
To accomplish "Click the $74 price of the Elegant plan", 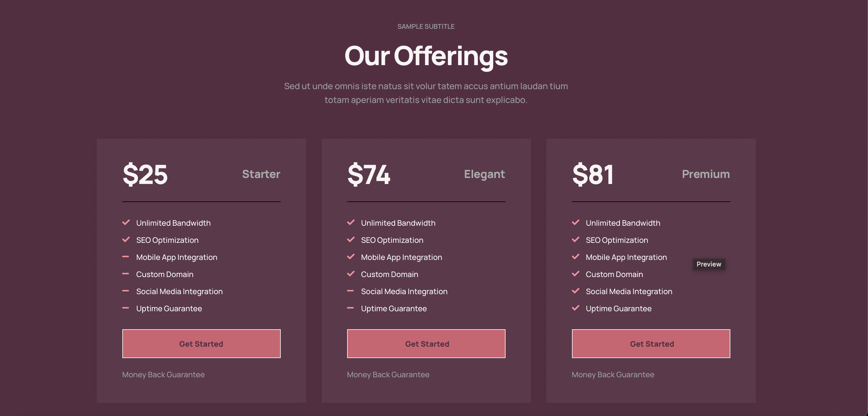I will tap(369, 174).
